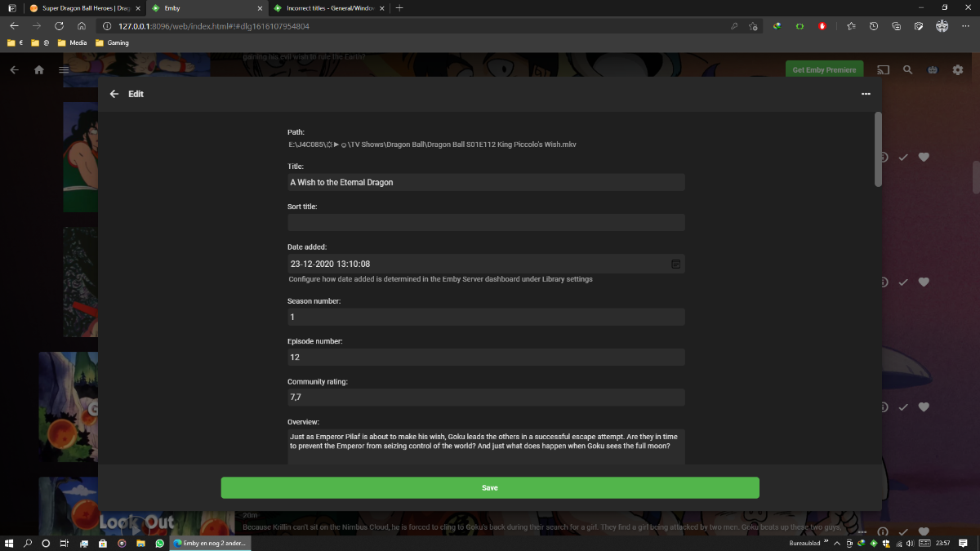Click the WhatsApp icon in the taskbar
980x551 pixels.
(160, 543)
